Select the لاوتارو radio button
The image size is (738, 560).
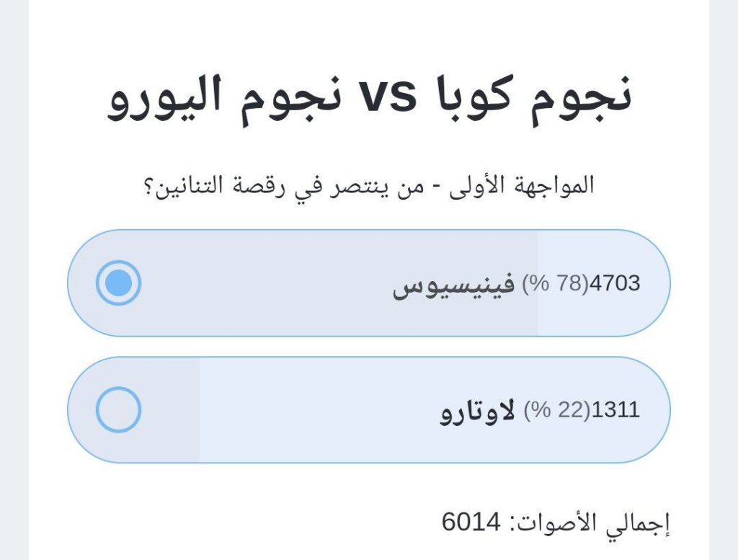pos(118,410)
